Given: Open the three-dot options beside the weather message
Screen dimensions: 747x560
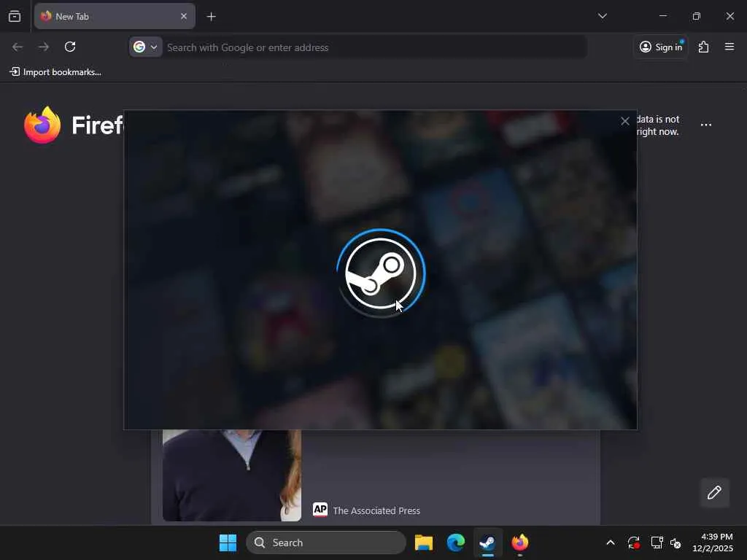Looking at the screenshot, I should (x=706, y=125).
